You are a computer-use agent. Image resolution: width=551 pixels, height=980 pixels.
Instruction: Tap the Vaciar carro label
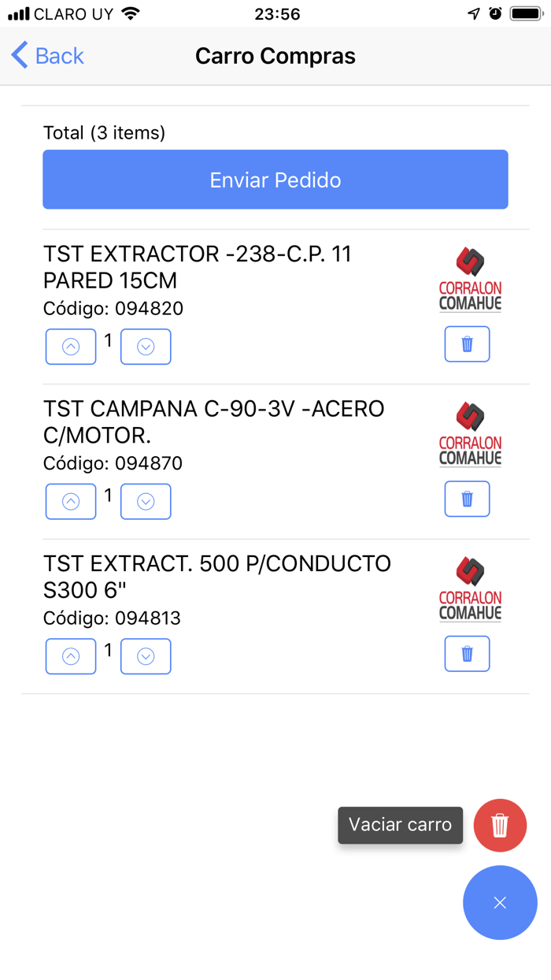pyautogui.click(x=400, y=825)
